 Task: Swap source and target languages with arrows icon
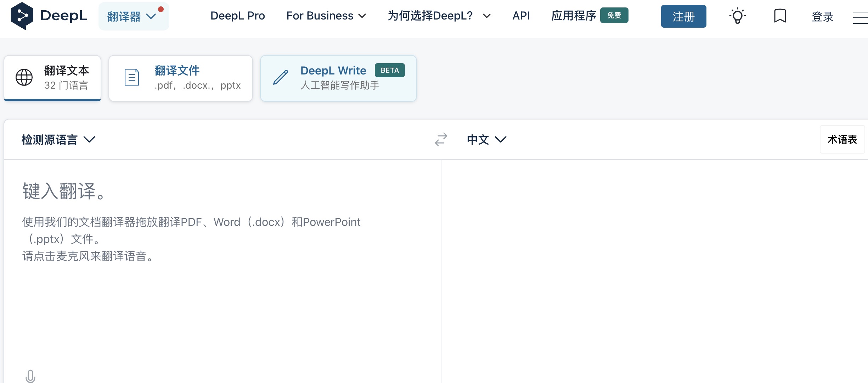point(440,139)
